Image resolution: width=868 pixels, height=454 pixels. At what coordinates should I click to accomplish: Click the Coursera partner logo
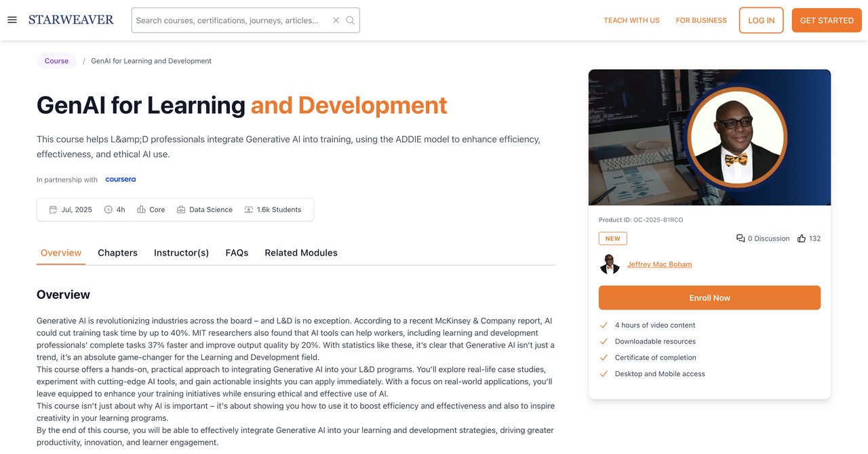coord(121,180)
